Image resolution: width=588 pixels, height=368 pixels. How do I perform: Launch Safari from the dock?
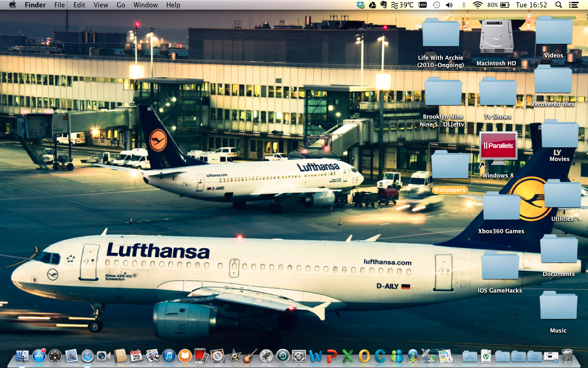pyautogui.click(x=87, y=356)
